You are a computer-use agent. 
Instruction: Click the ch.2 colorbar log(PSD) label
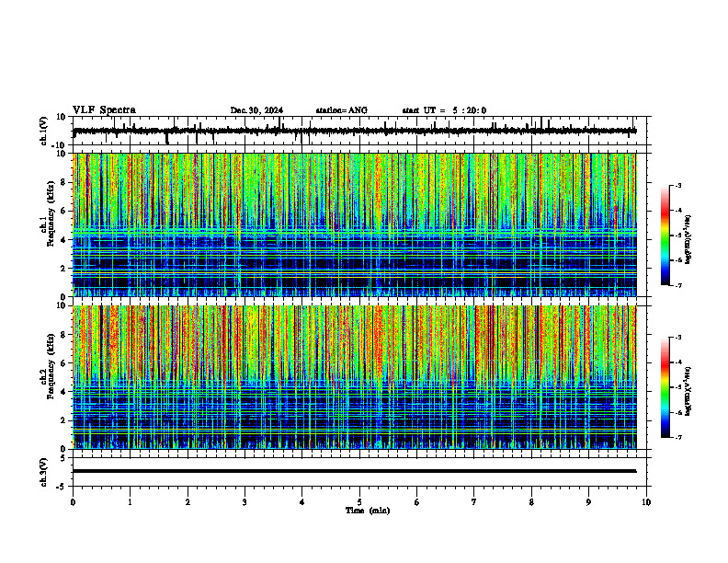tap(688, 391)
